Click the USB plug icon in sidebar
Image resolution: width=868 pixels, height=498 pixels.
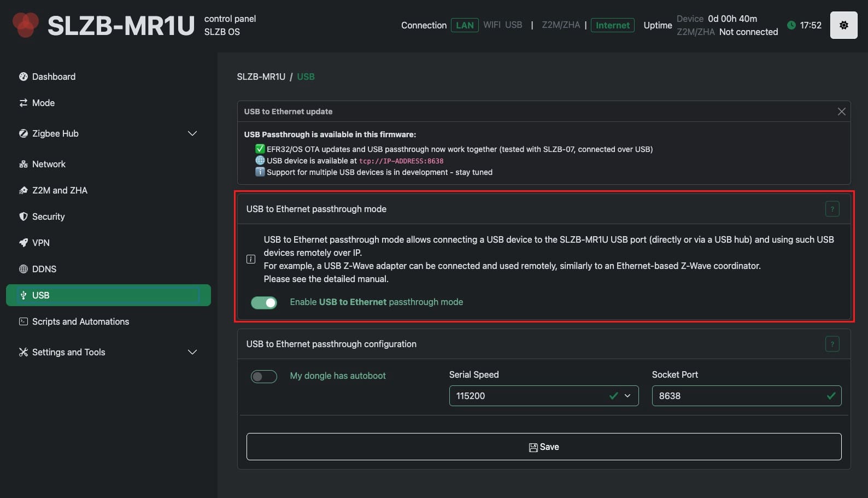tap(23, 295)
